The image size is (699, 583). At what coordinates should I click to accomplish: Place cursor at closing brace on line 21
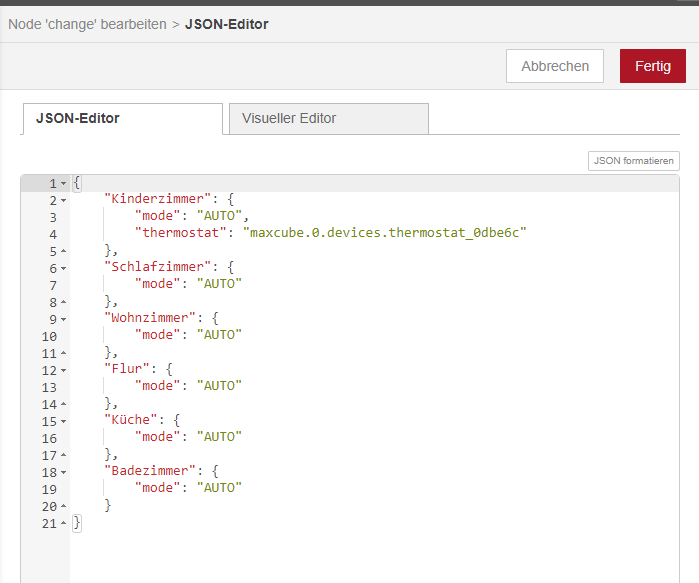click(77, 521)
